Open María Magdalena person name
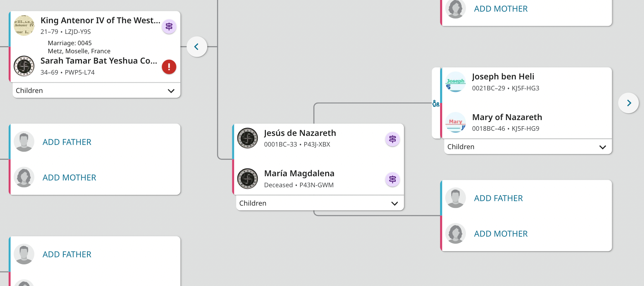Viewport: 644px width, 286px height. click(299, 173)
